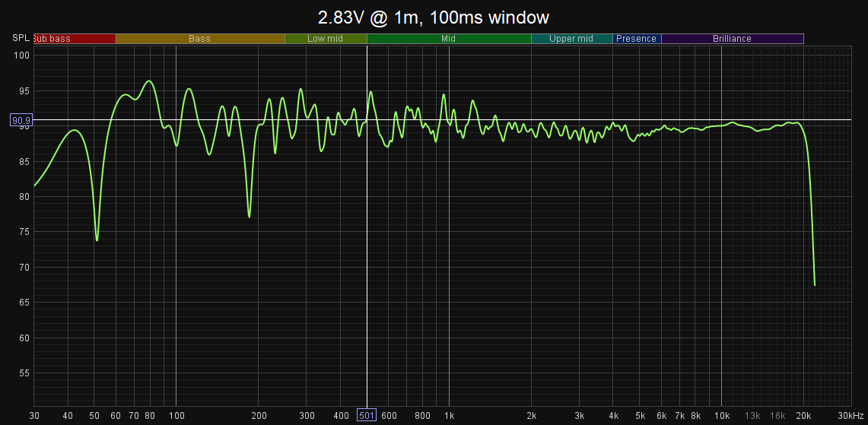
Task: Click the 10k label on frequency axis
Action: click(x=722, y=416)
